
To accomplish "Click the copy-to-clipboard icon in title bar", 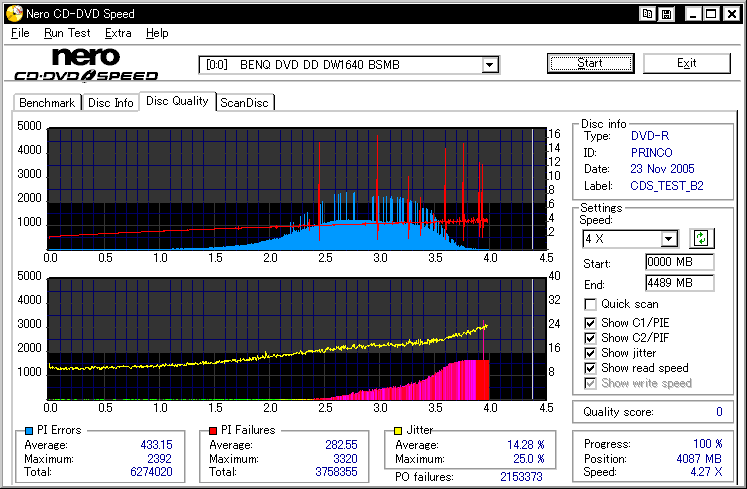I will (647, 14).
